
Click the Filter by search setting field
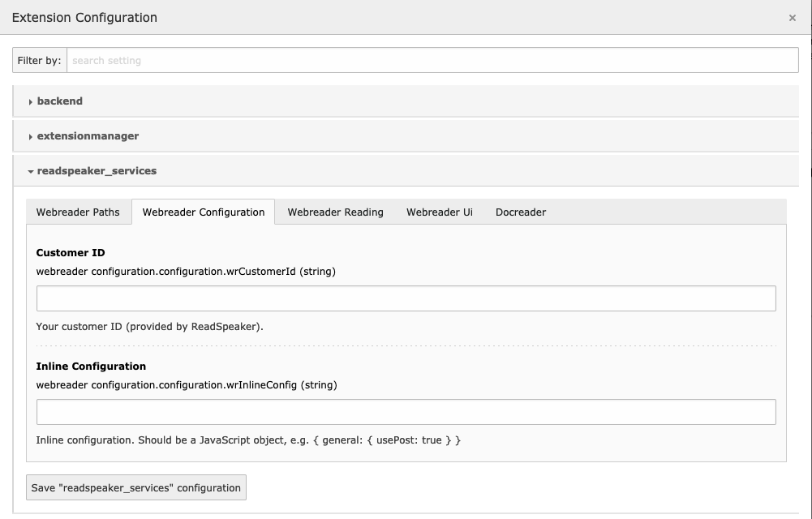point(432,61)
